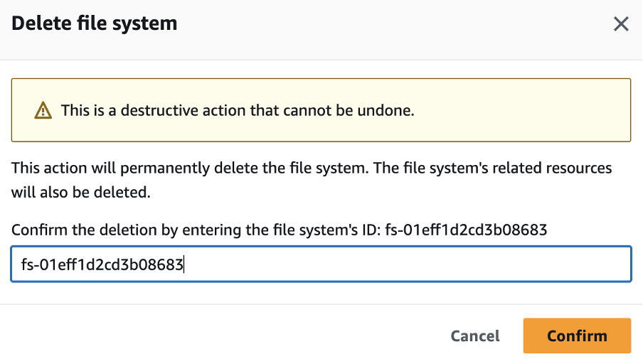Click the "will also be deleted" text line
This screenshot has width=643, height=364.
81,192
